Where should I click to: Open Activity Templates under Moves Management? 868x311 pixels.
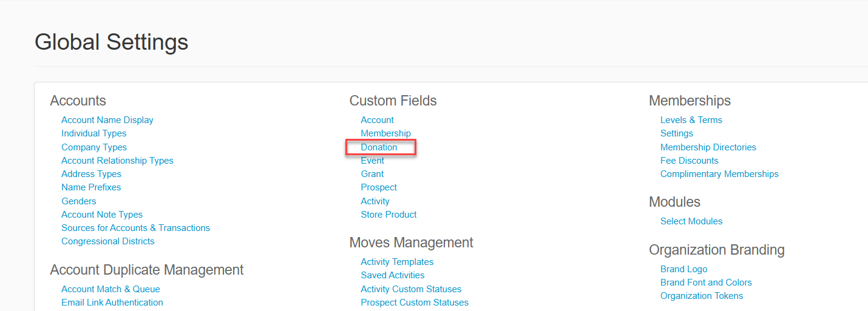pos(397,262)
